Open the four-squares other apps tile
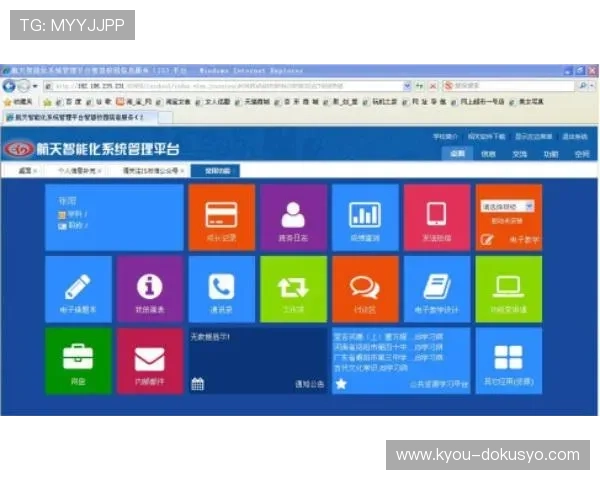The width and height of the screenshot is (600, 480). click(509, 361)
